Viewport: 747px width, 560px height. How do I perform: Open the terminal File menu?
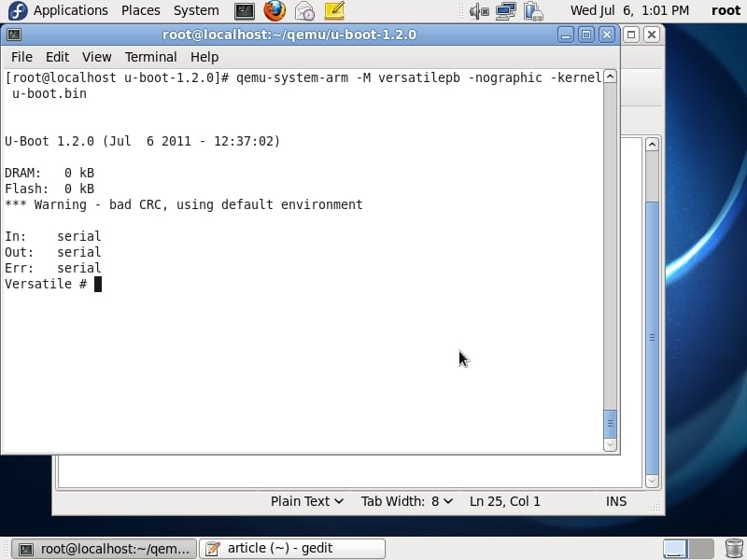pos(21,57)
